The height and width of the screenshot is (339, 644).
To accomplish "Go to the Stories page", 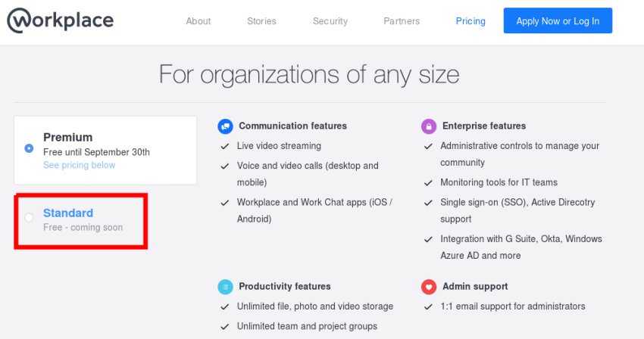I will (261, 21).
